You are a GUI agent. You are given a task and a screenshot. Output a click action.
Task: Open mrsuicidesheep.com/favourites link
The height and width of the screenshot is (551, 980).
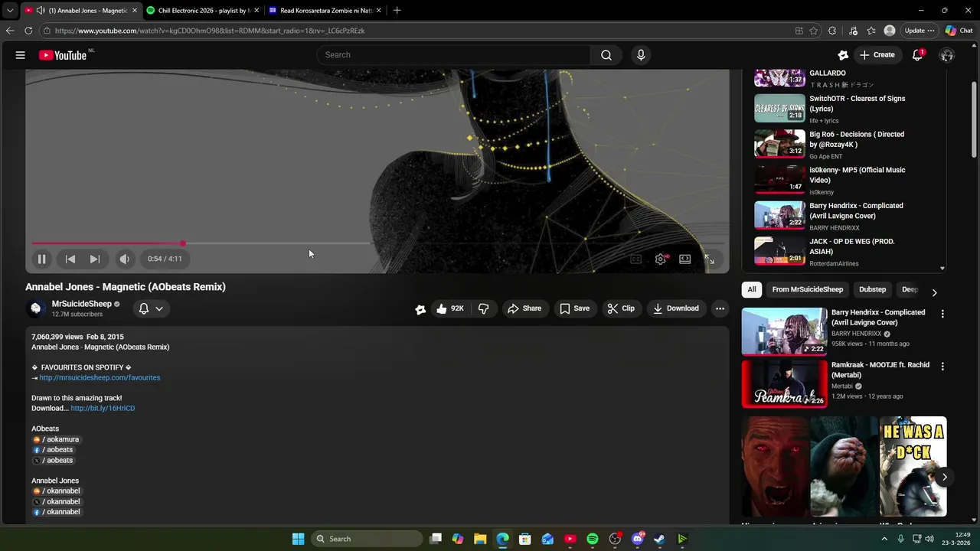click(x=100, y=377)
